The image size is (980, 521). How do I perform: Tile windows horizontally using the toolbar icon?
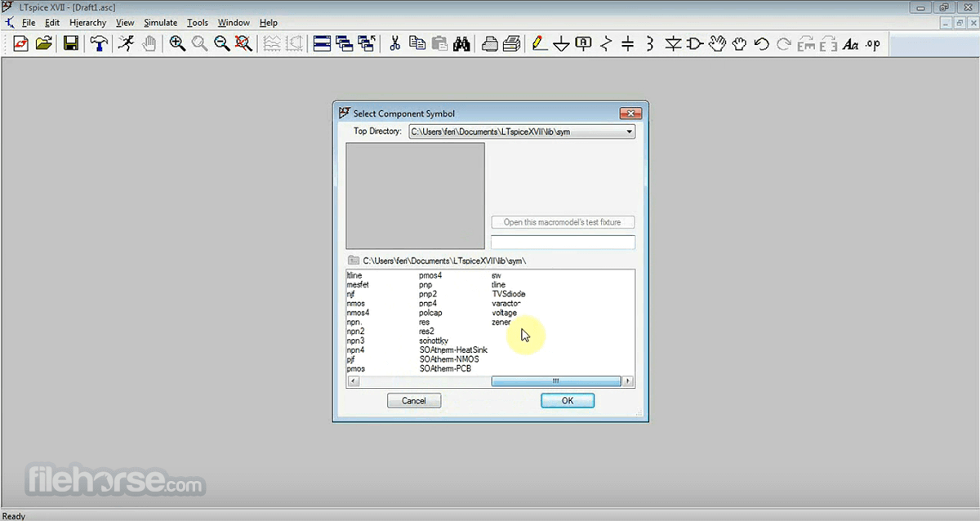[323, 44]
